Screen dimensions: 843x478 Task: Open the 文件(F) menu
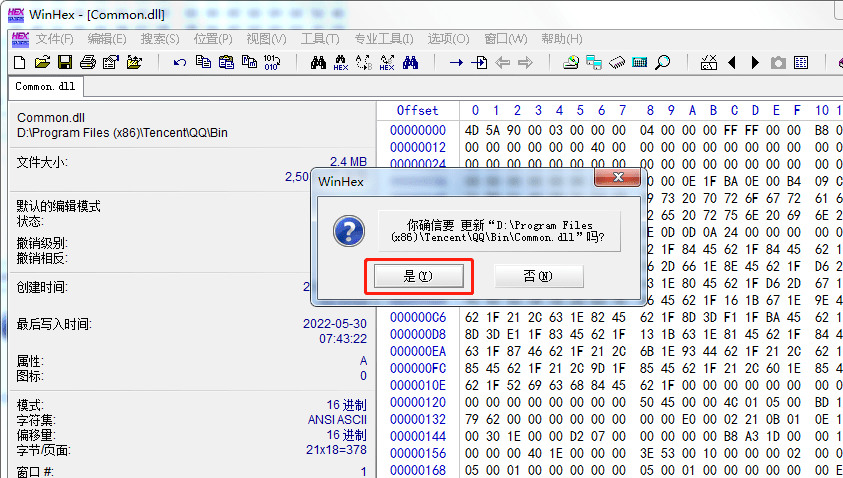[x=54, y=39]
